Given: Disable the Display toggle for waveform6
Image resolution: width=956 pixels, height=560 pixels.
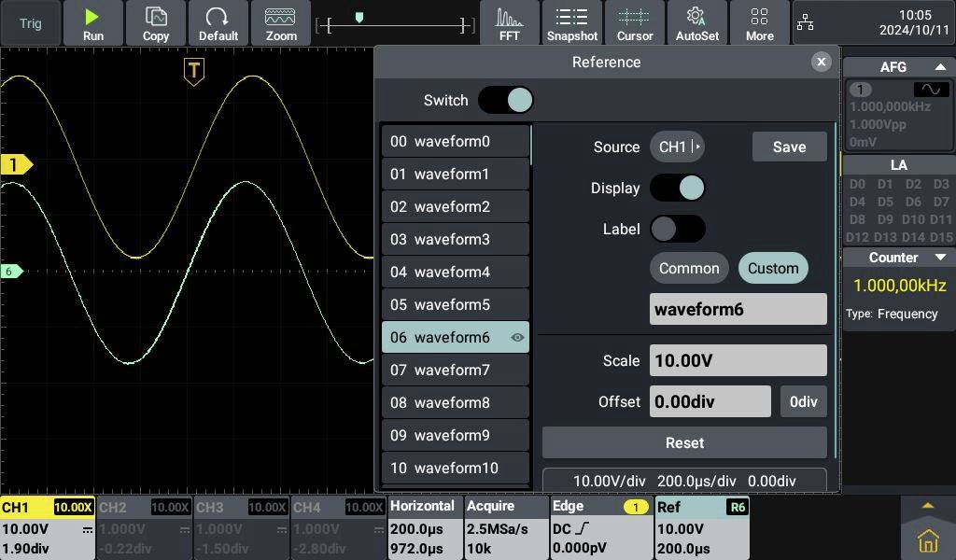Looking at the screenshot, I should (678, 188).
